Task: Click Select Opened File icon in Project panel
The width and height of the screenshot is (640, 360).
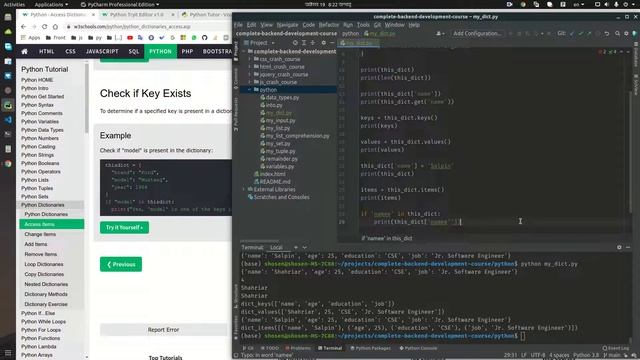Action: coord(295,42)
